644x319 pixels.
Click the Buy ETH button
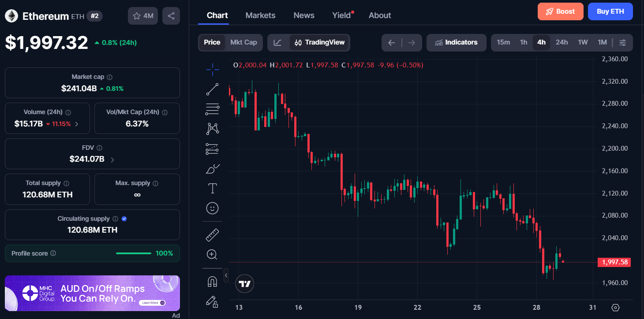[610, 11]
